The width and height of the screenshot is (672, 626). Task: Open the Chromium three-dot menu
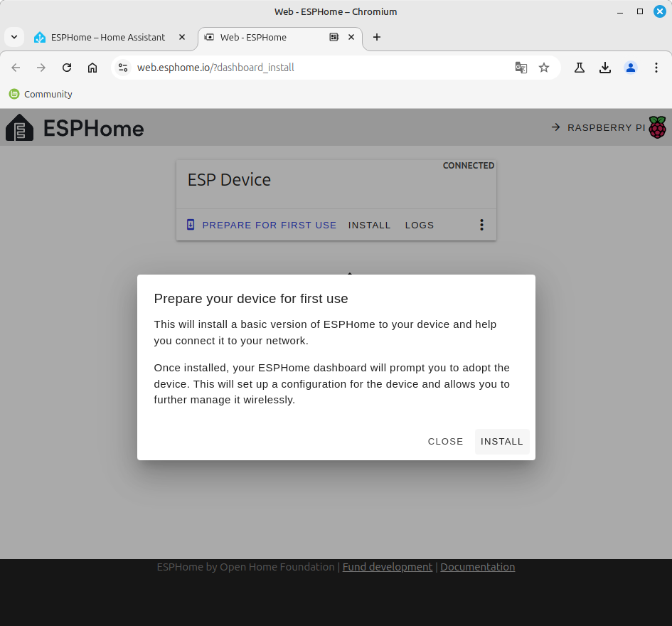(x=656, y=68)
